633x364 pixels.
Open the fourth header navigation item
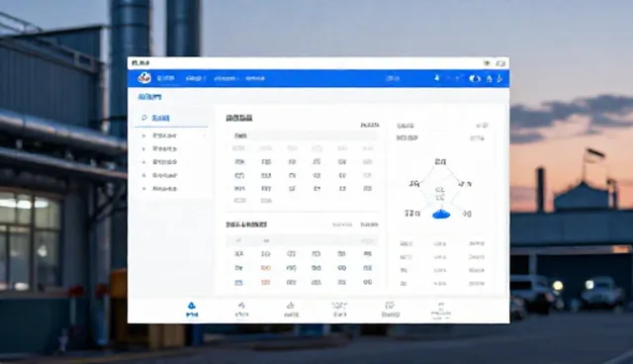[x=255, y=78]
